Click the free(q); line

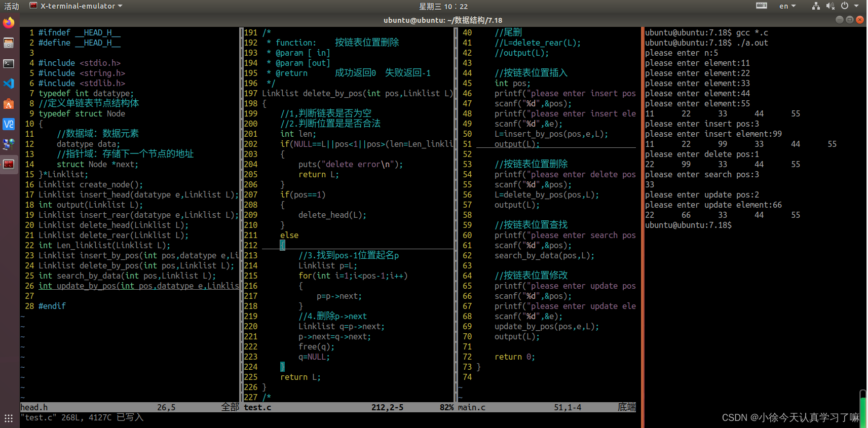pos(317,346)
